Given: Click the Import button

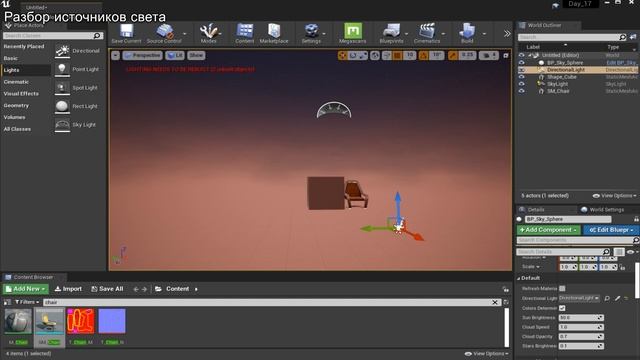Looking at the screenshot, I should 68,289.
